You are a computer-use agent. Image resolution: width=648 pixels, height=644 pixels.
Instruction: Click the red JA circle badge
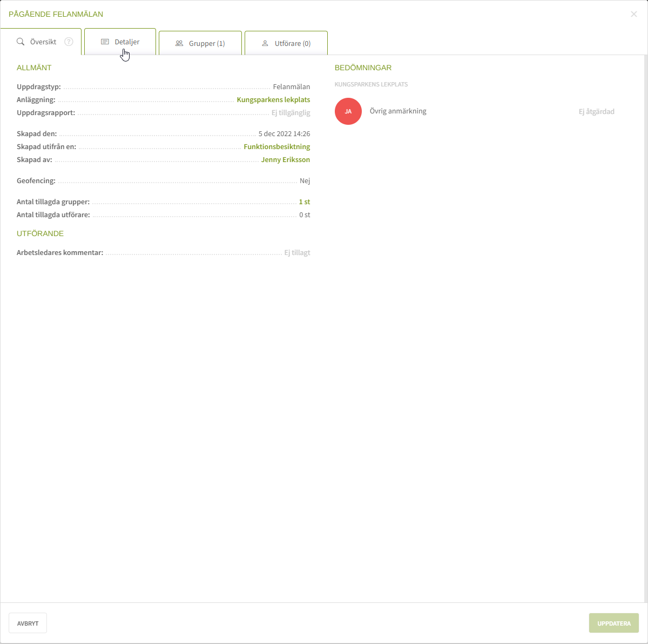348,111
